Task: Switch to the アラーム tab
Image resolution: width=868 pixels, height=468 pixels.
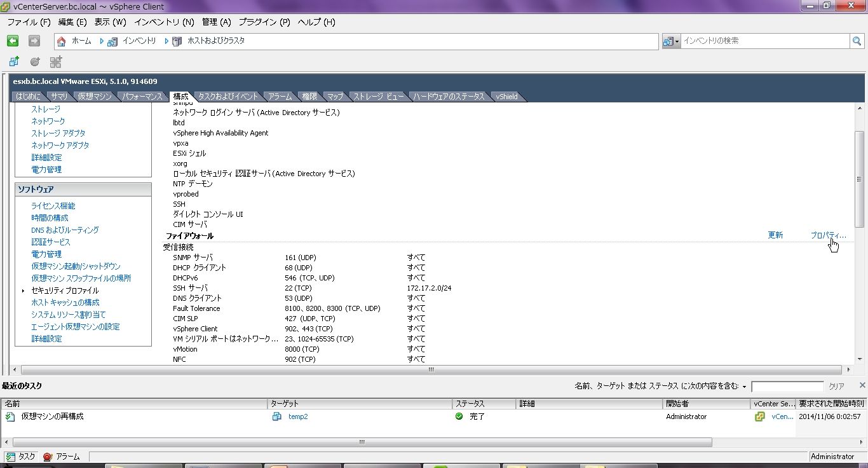Action: [x=280, y=97]
